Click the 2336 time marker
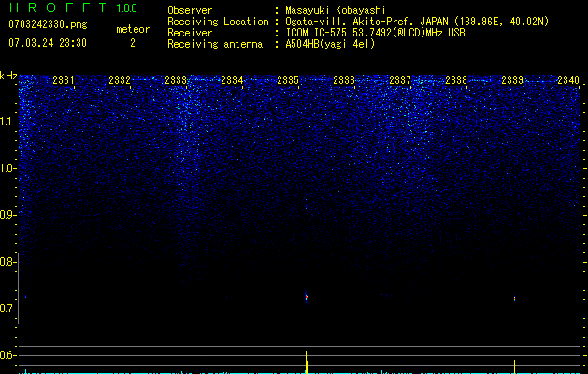This screenshot has height=374, width=588. (x=344, y=80)
